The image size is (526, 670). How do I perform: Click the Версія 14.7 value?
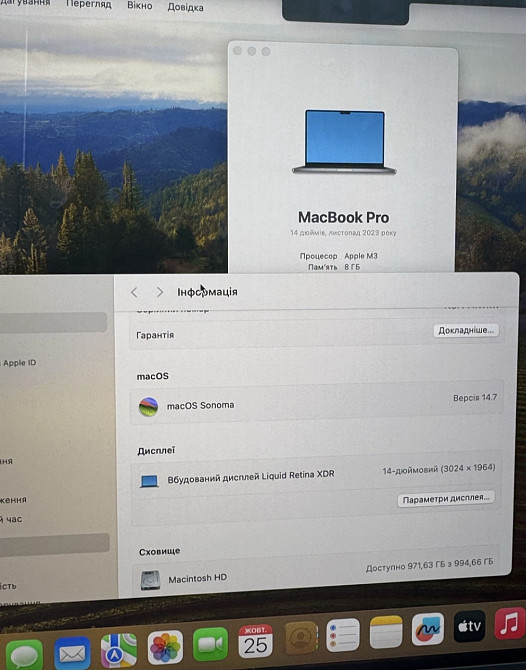click(475, 398)
